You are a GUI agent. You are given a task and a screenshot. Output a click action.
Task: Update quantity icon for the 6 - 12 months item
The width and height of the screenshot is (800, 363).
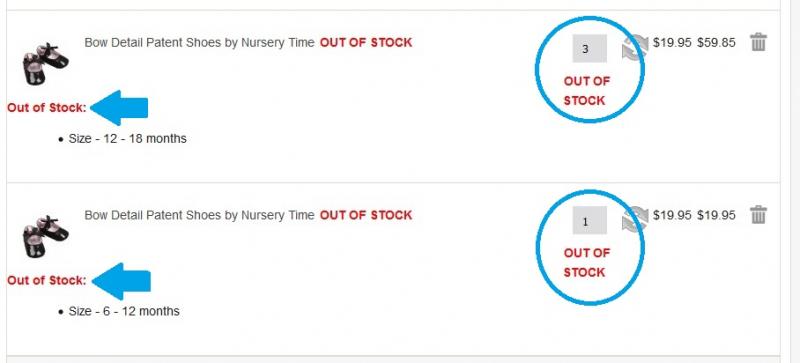(634, 219)
